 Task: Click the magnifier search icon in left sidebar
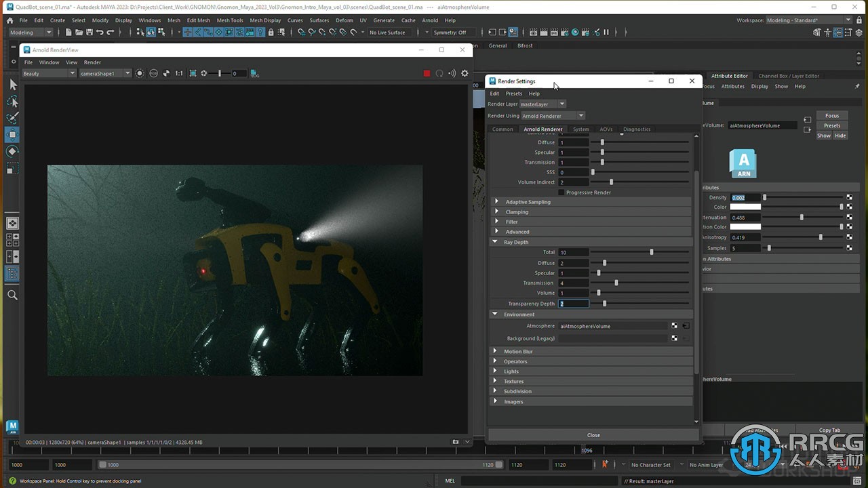[x=12, y=295]
